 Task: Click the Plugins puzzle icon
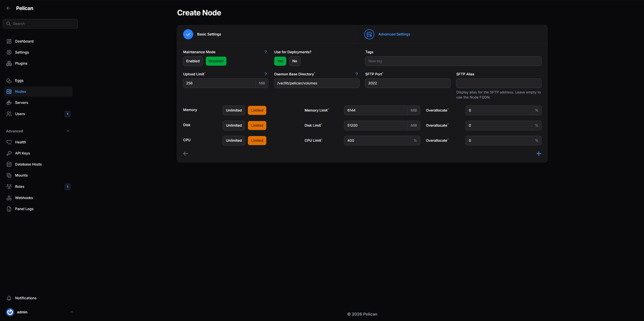9,64
